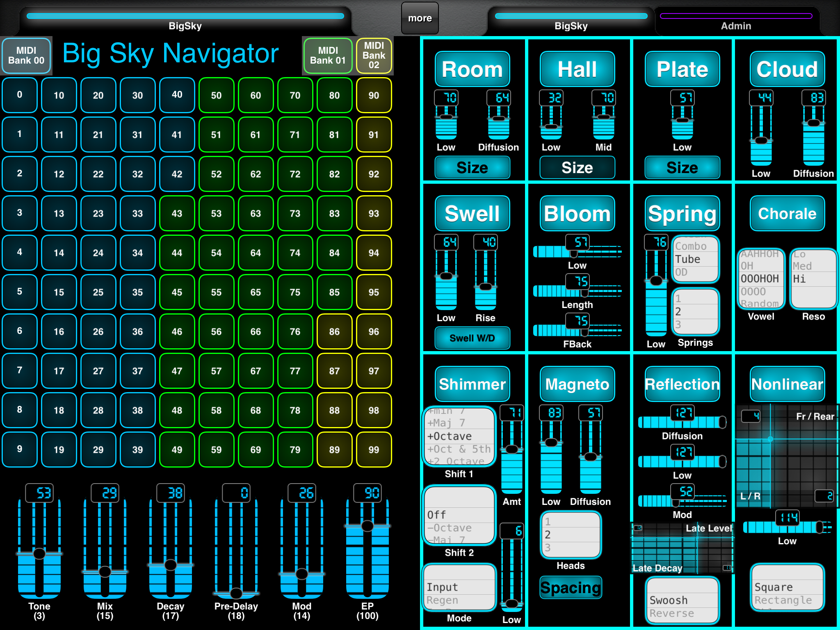Select the Room reverb type
This screenshot has width=840, height=630.
(472, 69)
